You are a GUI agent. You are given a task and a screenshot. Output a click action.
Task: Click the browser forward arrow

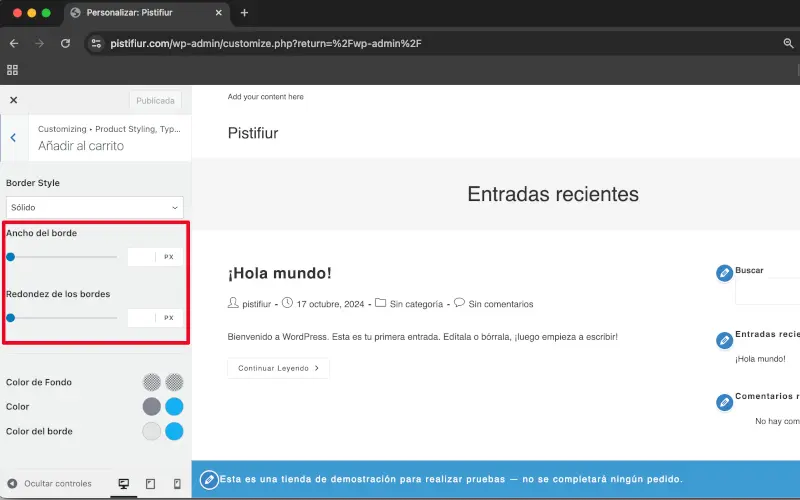(x=40, y=43)
